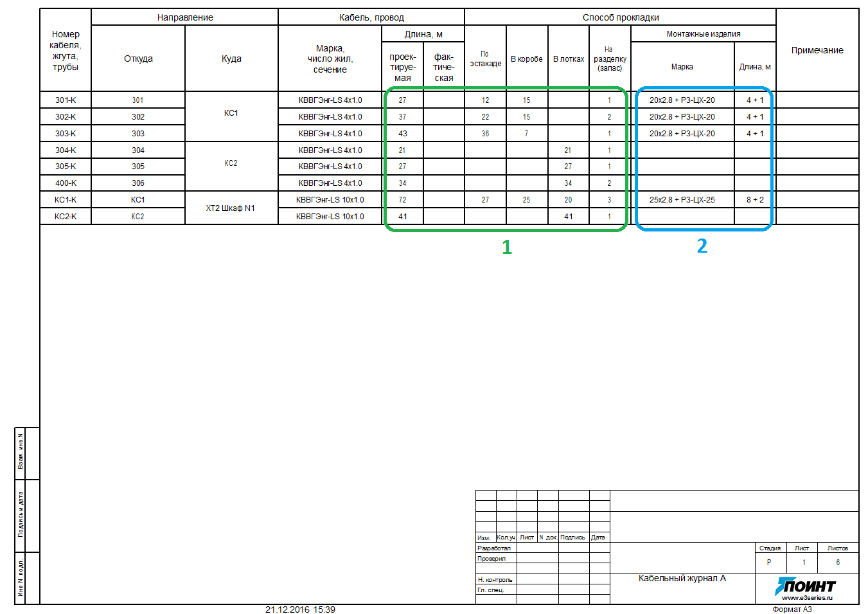
Task: Click the KC1-K cable row label
Action: [66, 200]
